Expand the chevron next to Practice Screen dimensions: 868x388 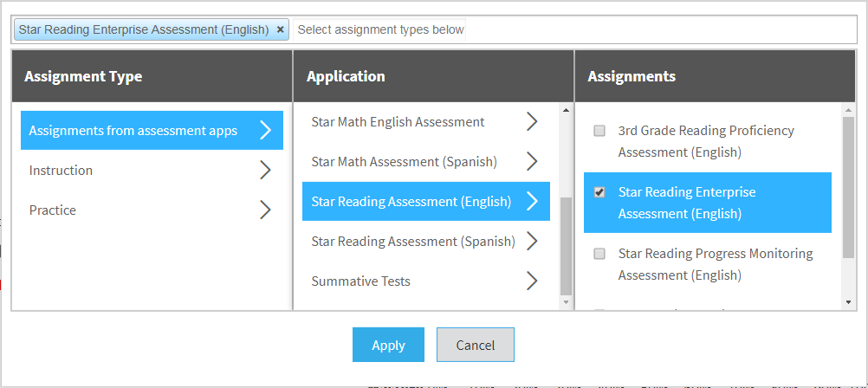[x=266, y=210]
